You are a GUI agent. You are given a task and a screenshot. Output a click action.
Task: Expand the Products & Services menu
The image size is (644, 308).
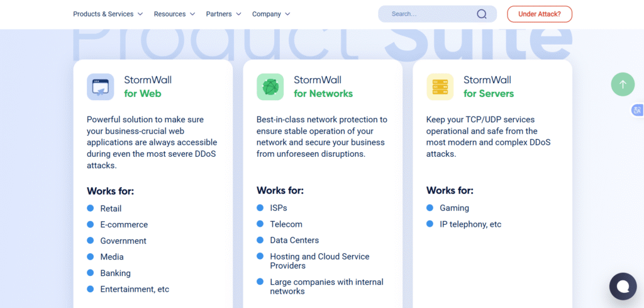[108, 14]
